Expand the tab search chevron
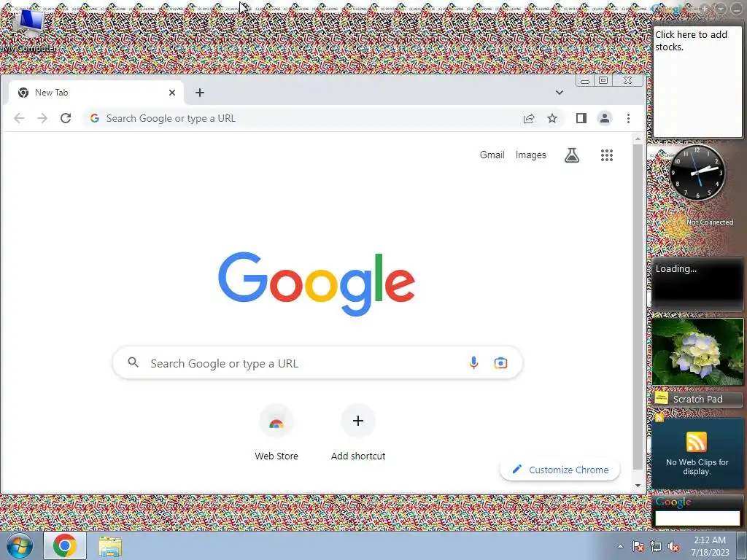This screenshot has width=747, height=560. click(x=560, y=93)
